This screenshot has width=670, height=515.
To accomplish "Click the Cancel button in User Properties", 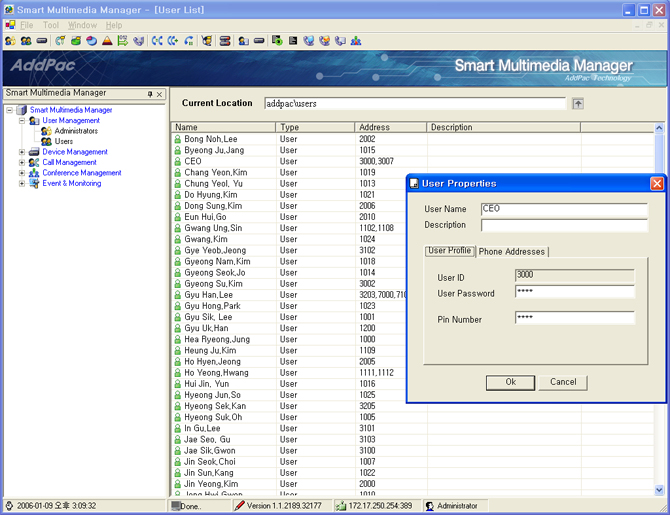I will coord(563,382).
